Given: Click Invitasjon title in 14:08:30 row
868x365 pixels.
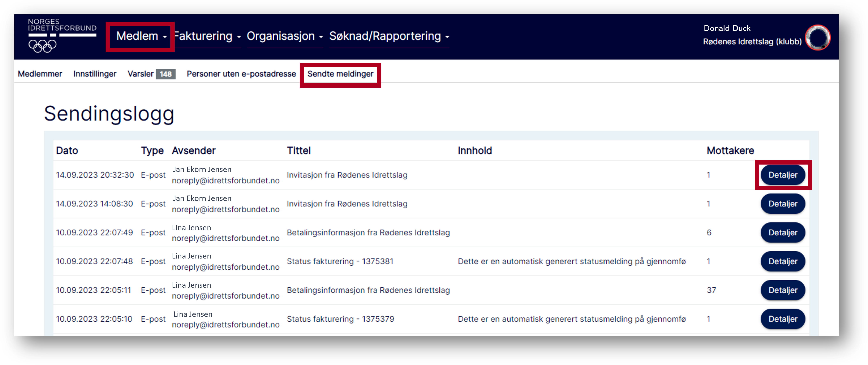Looking at the screenshot, I should [x=347, y=204].
